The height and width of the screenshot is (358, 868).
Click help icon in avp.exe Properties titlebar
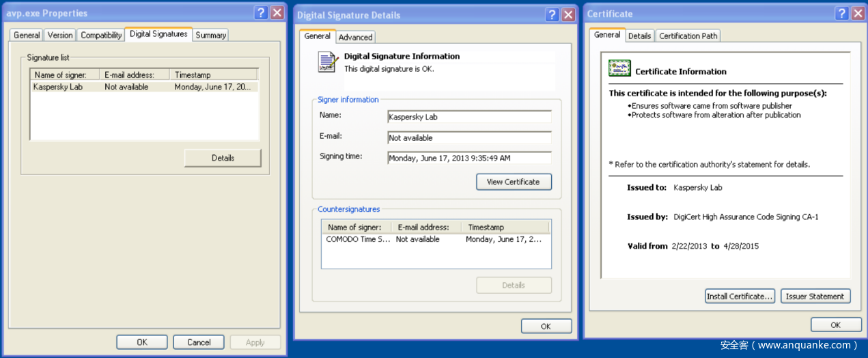[261, 13]
